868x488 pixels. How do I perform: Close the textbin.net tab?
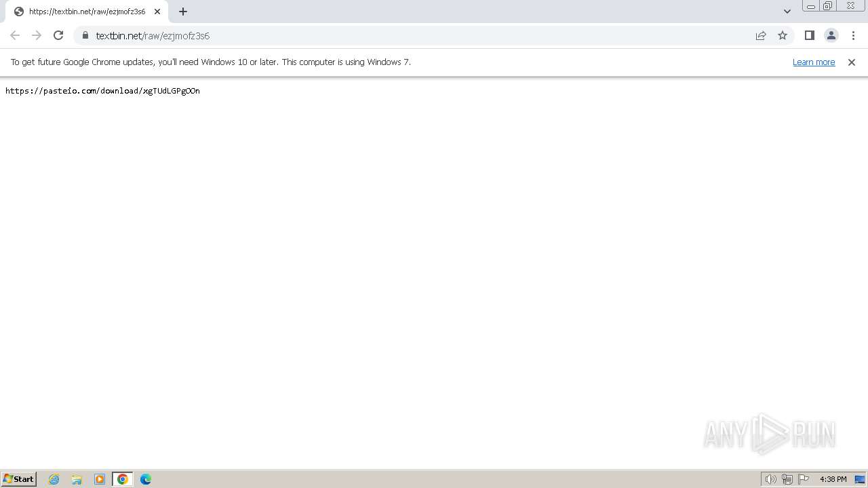click(157, 12)
